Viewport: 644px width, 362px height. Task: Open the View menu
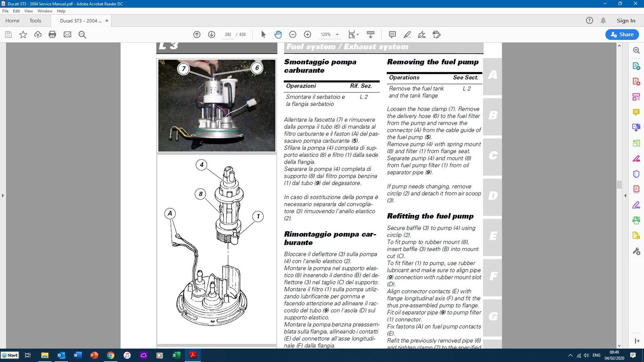pos(29,11)
